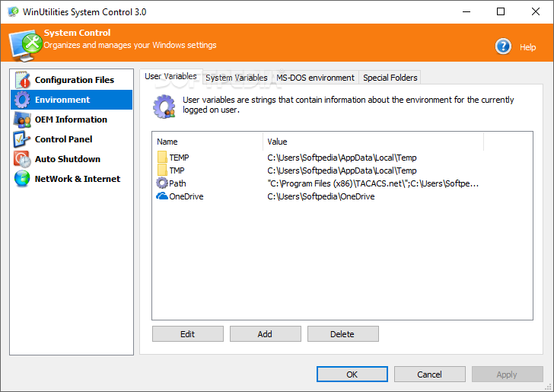Click the WinUtilities title bar app icon
The width and height of the screenshot is (554, 392).
pos(13,11)
